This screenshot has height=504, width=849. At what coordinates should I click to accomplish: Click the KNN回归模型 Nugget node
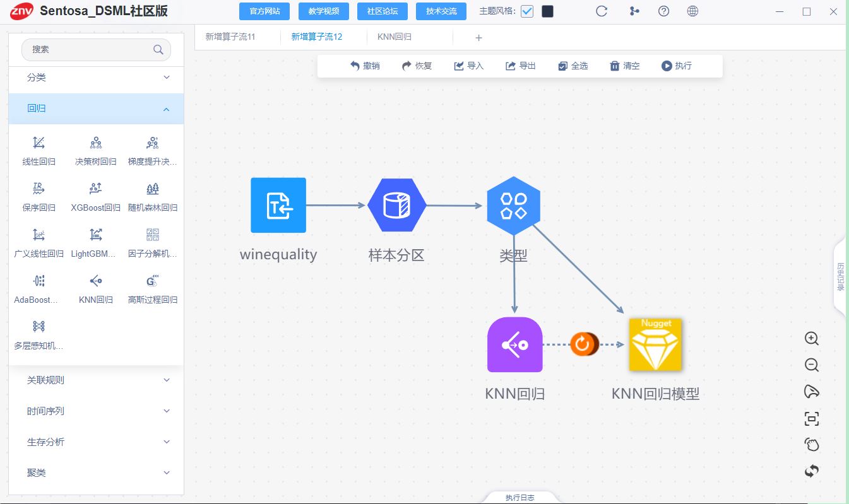[x=656, y=344]
